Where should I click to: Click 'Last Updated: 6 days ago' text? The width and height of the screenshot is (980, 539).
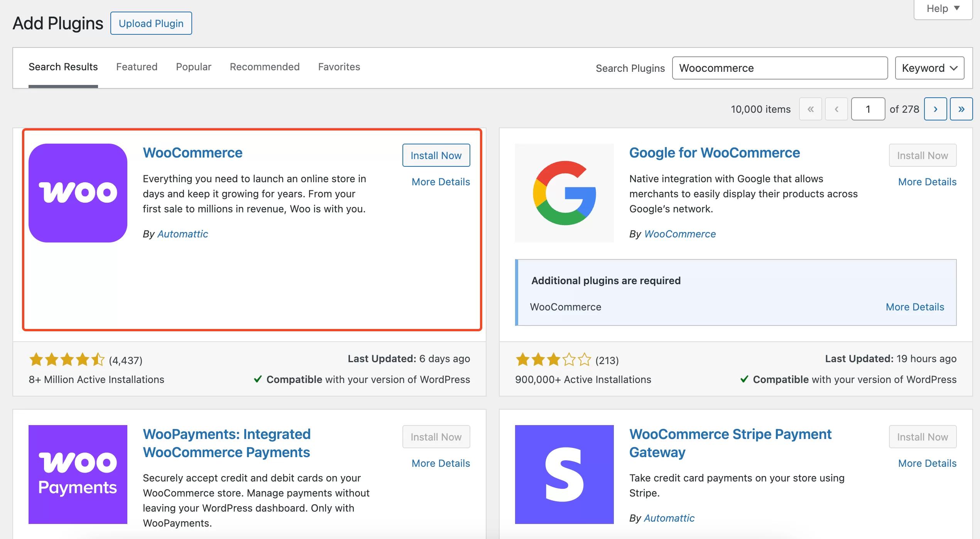(409, 359)
